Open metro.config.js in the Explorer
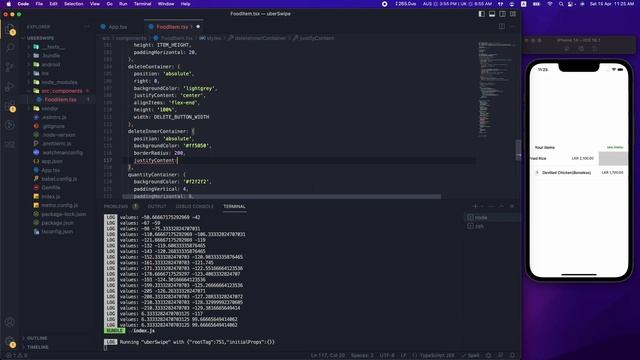 60,205
